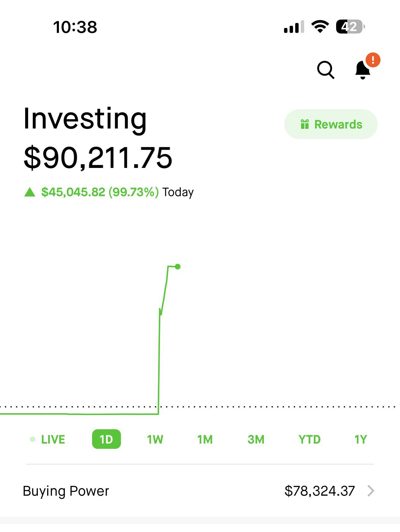Open the Rewards button
The height and width of the screenshot is (532, 400).
[331, 124]
